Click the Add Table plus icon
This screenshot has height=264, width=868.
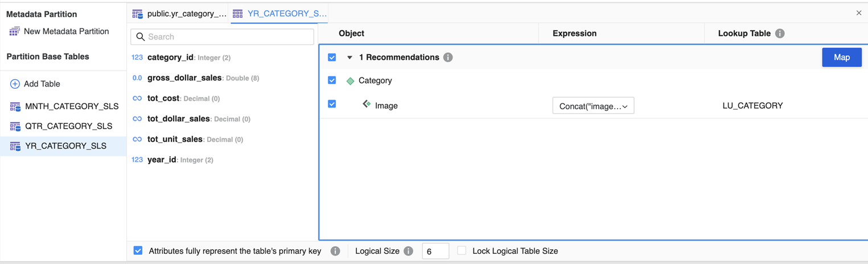pos(15,84)
